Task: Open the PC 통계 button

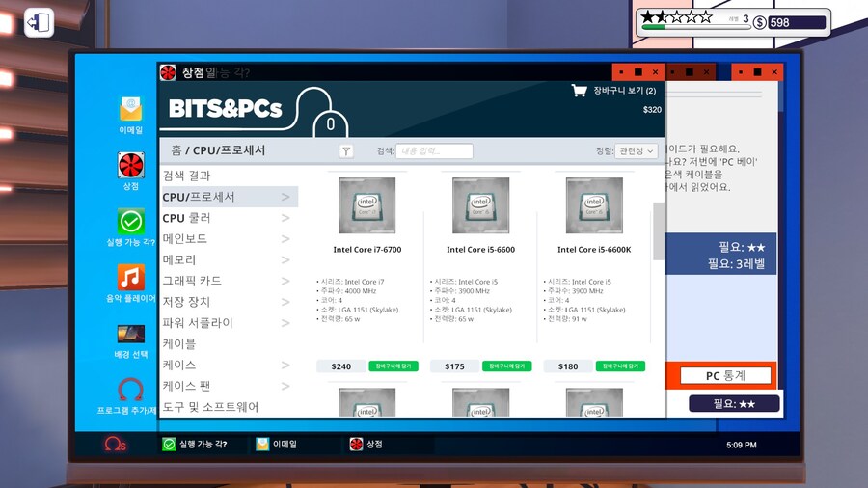Action: (725, 376)
